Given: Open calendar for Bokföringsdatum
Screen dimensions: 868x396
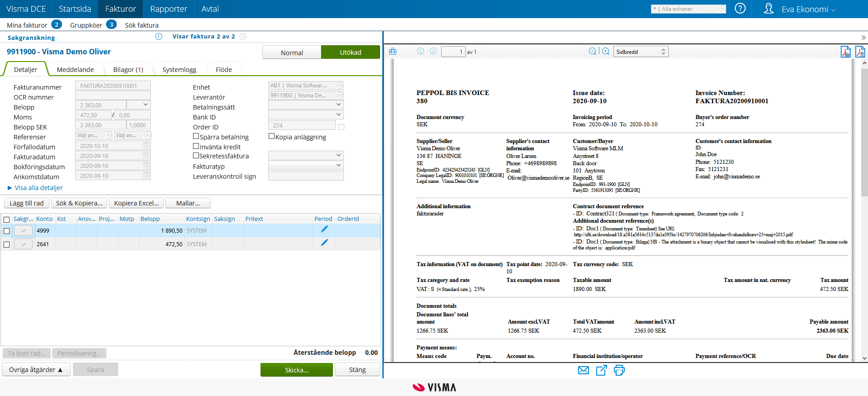Looking at the screenshot, I should point(146,166).
